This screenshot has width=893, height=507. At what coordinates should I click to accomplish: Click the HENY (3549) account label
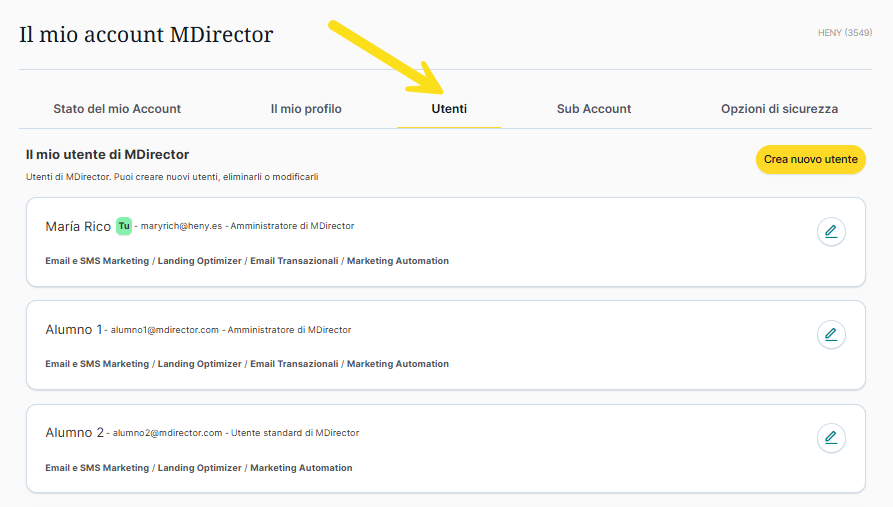845,33
